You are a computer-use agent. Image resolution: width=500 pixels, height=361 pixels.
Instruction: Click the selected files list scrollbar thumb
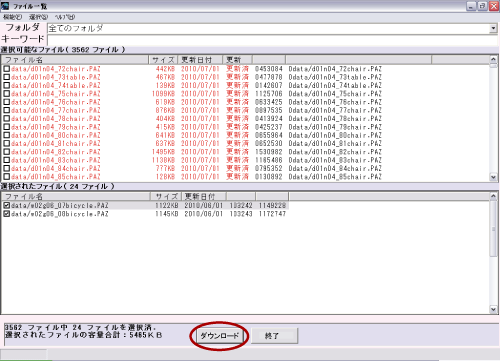(x=493, y=228)
